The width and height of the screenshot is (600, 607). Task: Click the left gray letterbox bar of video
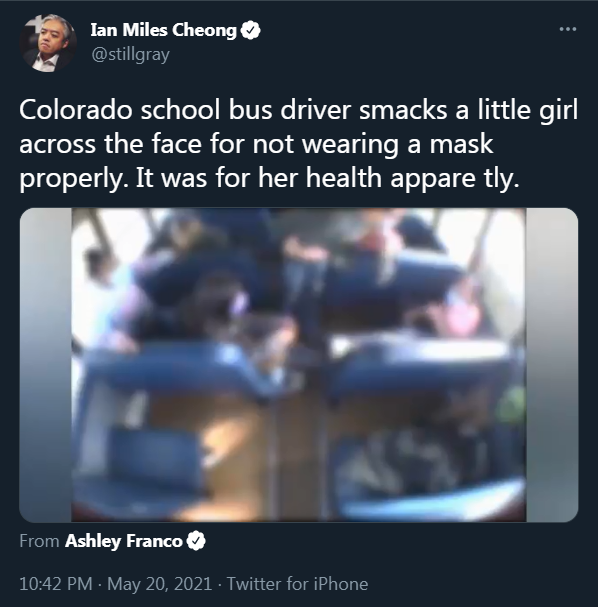tap(46, 365)
